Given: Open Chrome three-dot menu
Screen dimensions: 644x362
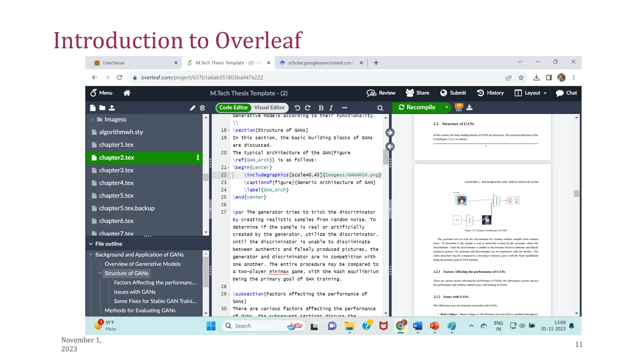Looking at the screenshot, I should 574,78.
